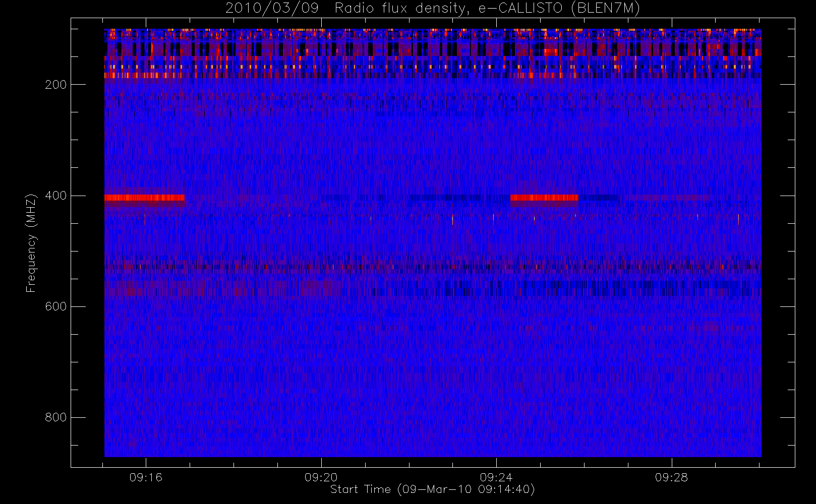Click the red 400 MHz burst near 09:25
The width and height of the screenshot is (816, 504).
[x=544, y=198]
